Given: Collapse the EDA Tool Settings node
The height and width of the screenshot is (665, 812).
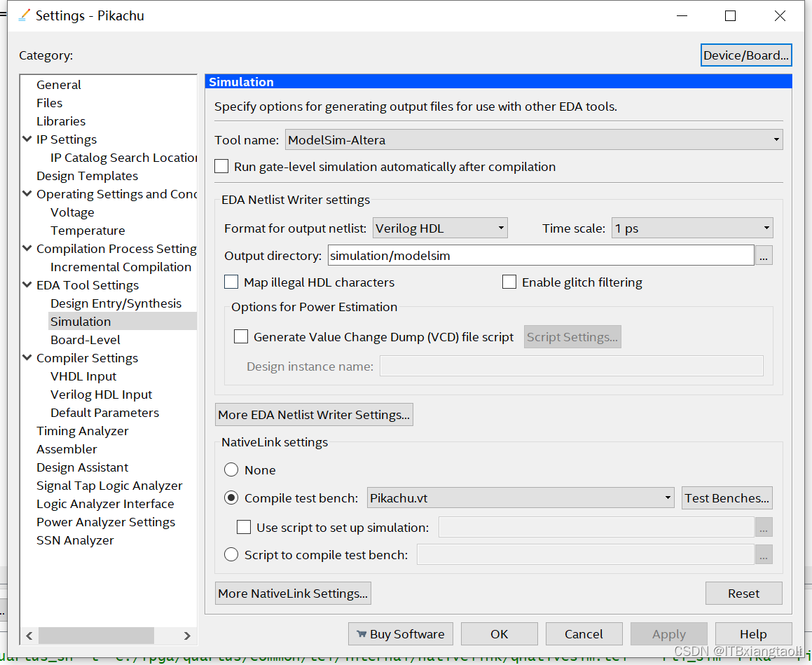Looking at the screenshot, I should click(x=27, y=285).
